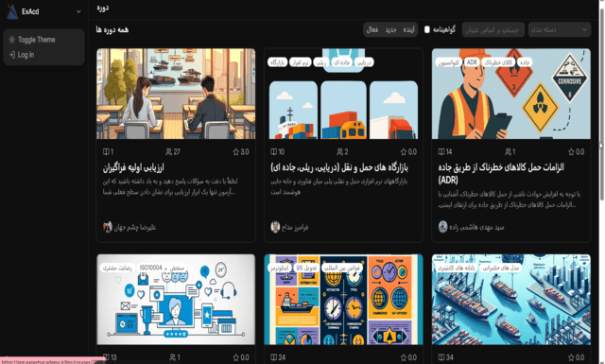Enable the گواهینامه checkbox
Image resolution: width=605 pixels, height=364 pixels.
(x=427, y=29)
